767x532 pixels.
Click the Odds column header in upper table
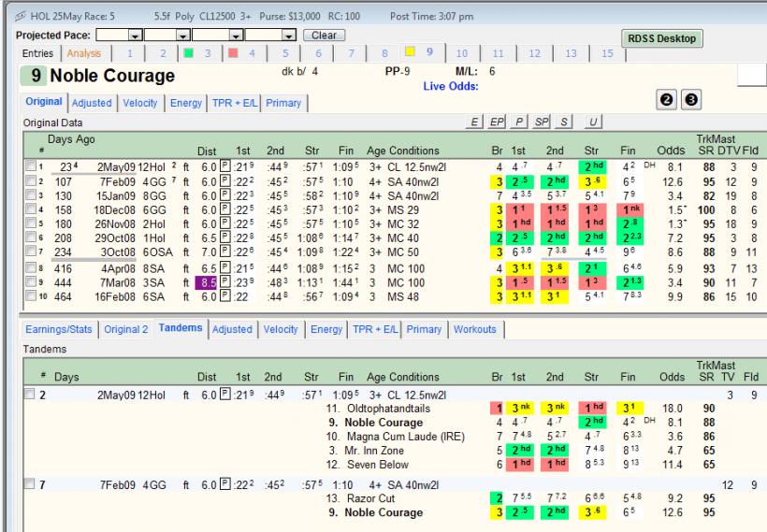pyautogui.click(x=672, y=151)
